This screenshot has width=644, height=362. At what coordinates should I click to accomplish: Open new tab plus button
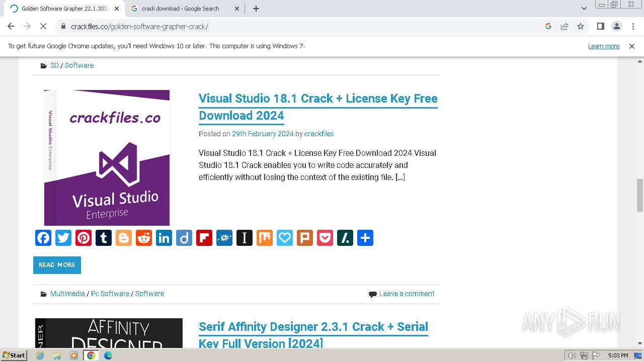256,9
